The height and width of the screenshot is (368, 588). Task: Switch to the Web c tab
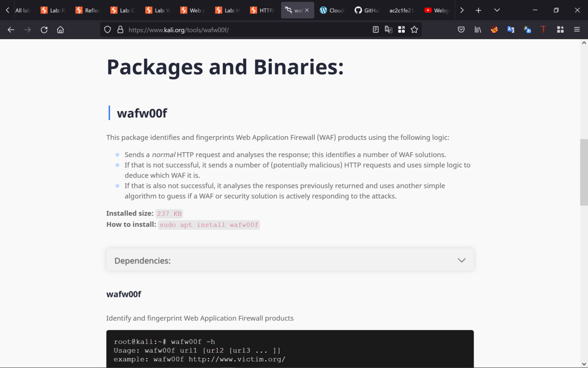(192, 10)
